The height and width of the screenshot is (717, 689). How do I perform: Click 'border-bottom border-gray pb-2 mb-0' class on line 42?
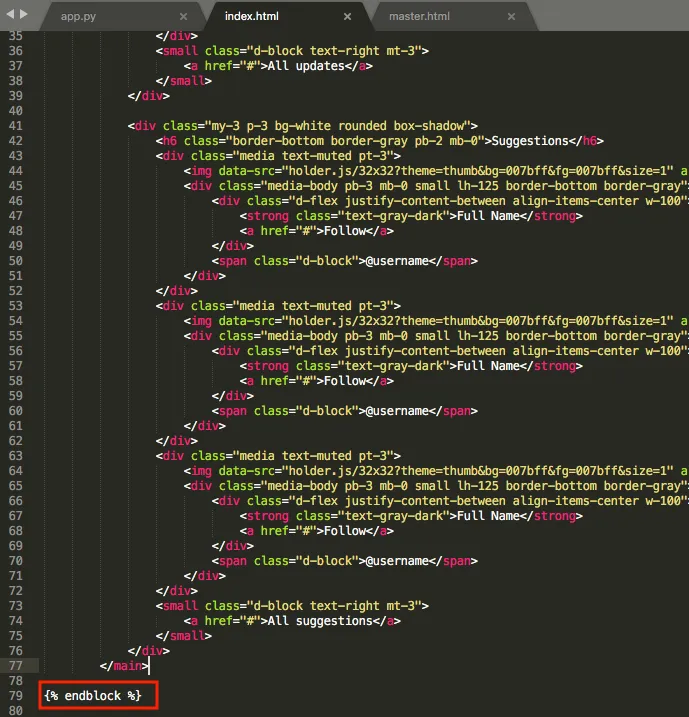pyautogui.click(x=355, y=141)
